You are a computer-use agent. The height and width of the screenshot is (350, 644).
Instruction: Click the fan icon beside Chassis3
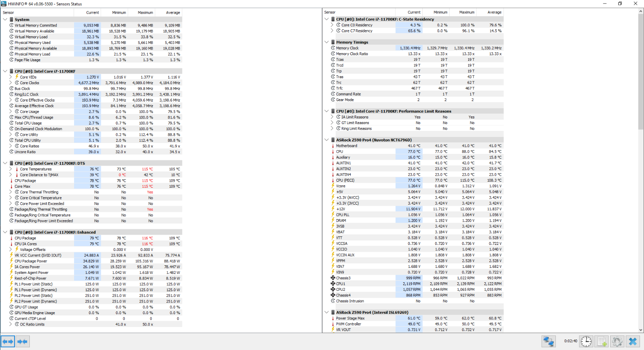tap(333, 278)
